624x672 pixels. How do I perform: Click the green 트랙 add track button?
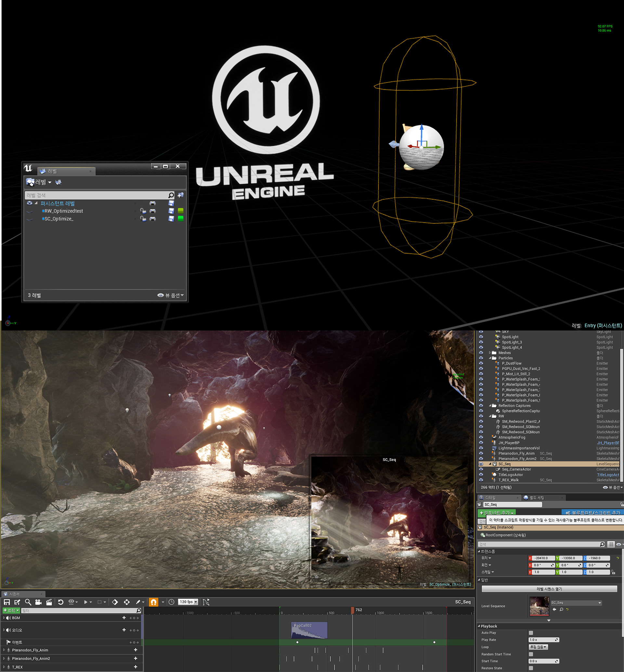(x=11, y=611)
